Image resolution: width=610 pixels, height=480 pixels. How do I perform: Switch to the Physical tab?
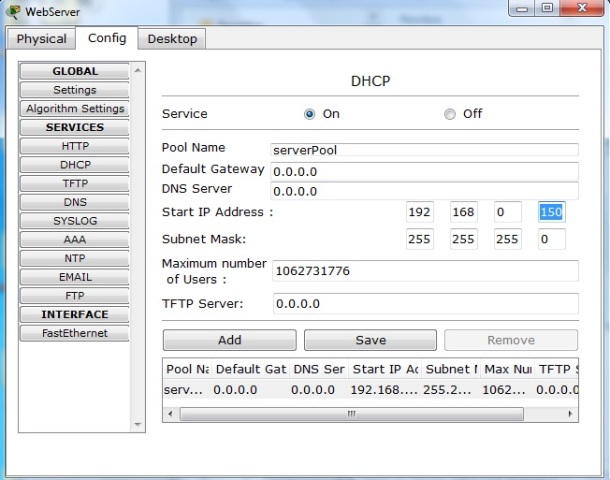click(42, 39)
